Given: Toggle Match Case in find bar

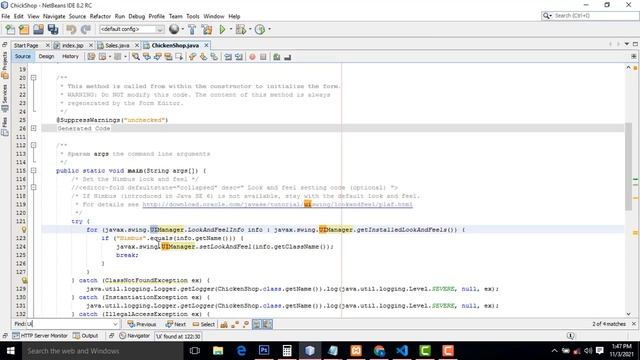Looking at the screenshot, I should (x=224, y=324).
